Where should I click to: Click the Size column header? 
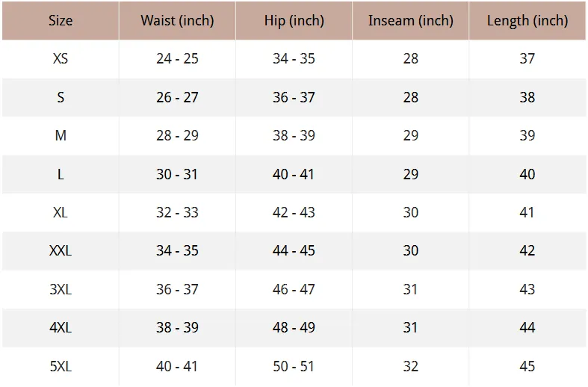tap(61, 21)
